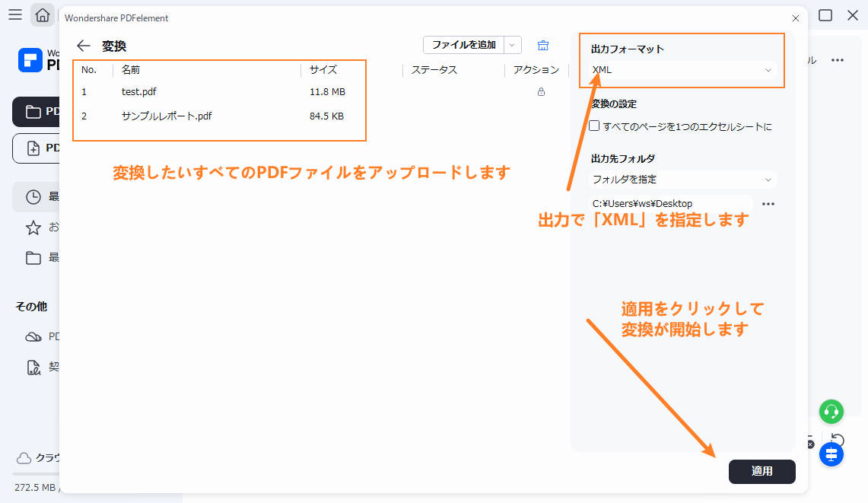Screen dimensions: 868x503
Task: Click the clear file list trash icon
Action: pyautogui.click(x=543, y=45)
